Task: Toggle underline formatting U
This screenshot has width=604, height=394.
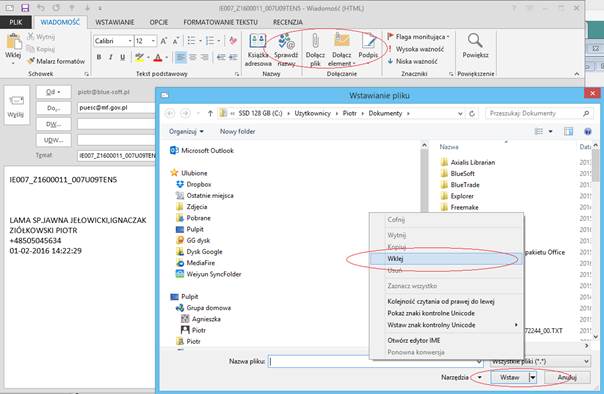Action: [x=122, y=57]
